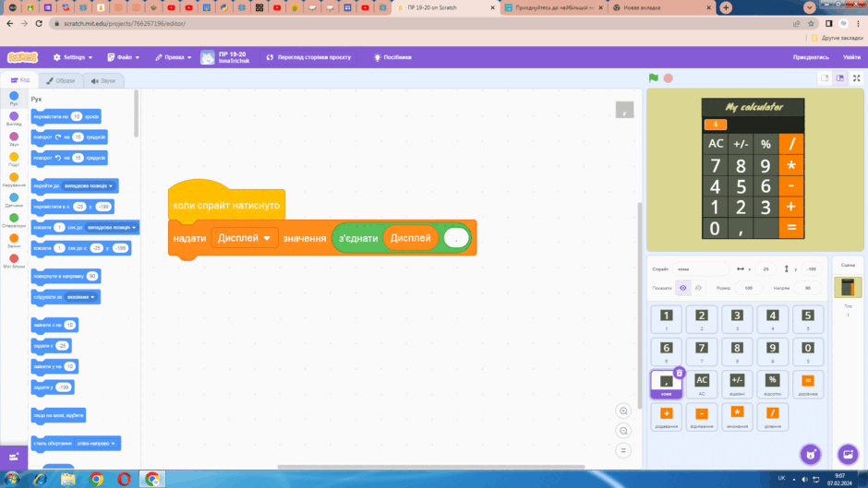Click the green flag to run project

coord(654,78)
